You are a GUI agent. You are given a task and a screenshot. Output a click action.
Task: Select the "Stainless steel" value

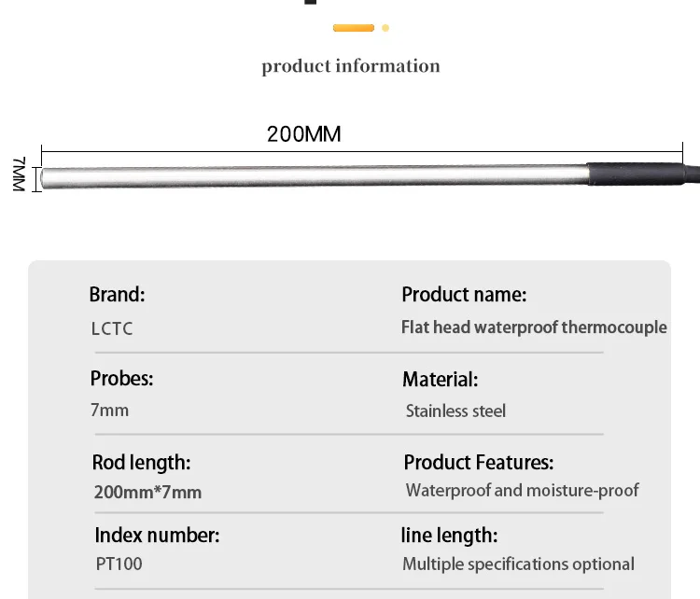(x=455, y=411)
